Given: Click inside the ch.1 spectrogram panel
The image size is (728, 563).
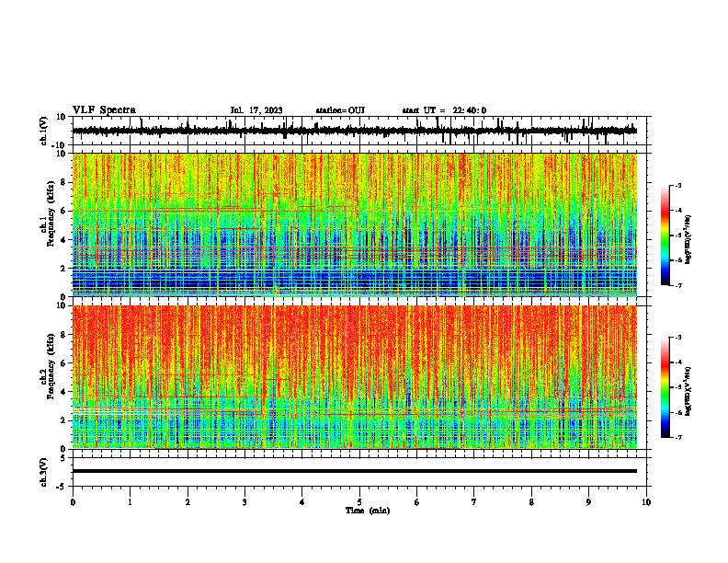Looking at the screenshot, I should pyautogui.click(x=355, y=224).
